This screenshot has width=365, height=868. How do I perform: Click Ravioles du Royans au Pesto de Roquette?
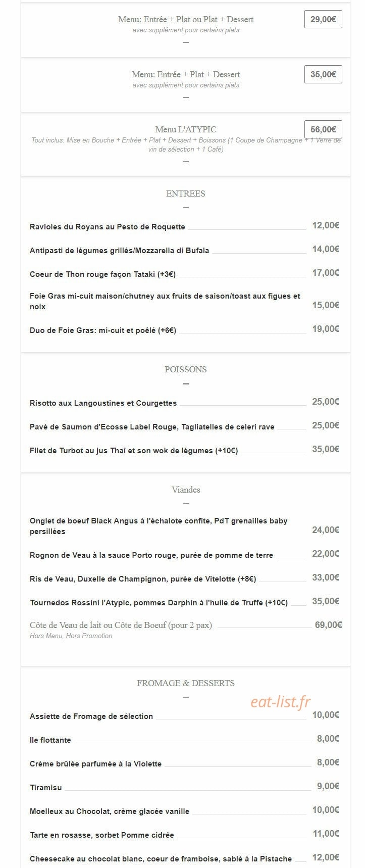(108, 227)
